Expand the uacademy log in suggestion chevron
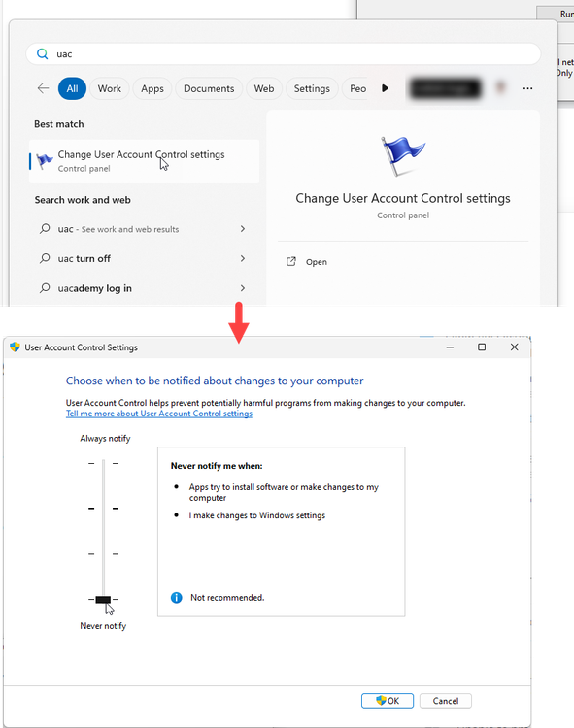Image resolution: width=574 pixels, height=728 pixels. pos(243,288)
